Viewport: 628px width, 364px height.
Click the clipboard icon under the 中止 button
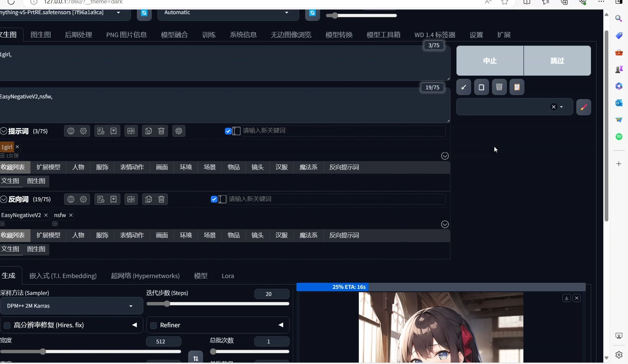click(x=481, y=87)
